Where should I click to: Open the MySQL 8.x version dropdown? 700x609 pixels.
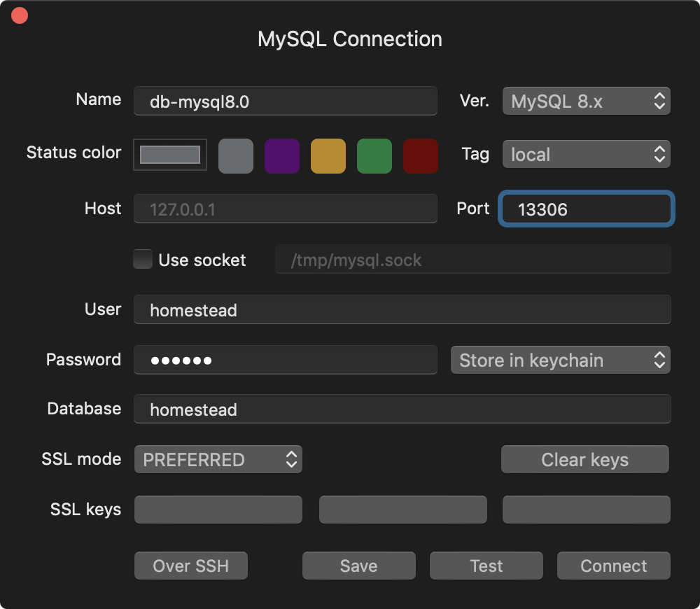pyautogui.click(x=587, y=101)
